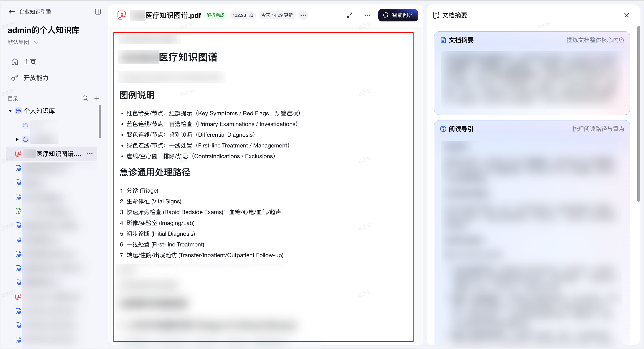The image size is (644, 349).
Task: Click the green C file icon in the tree
Action: pos(18,211)
